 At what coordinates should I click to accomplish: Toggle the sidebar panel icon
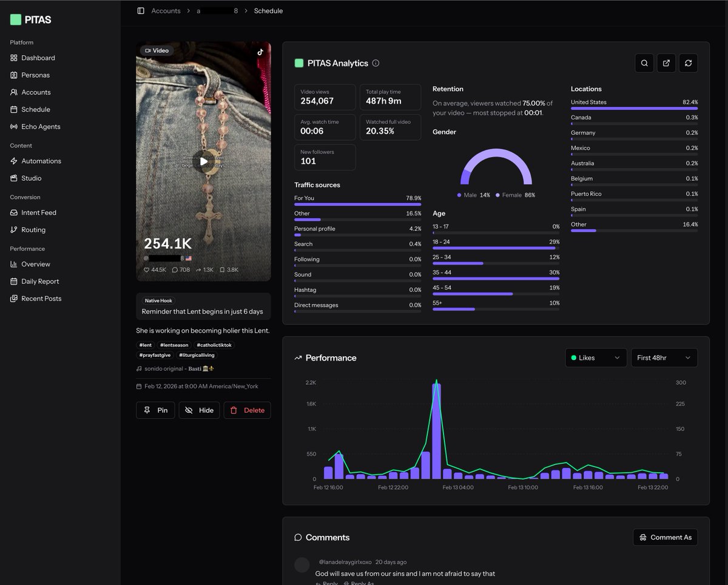141,11
